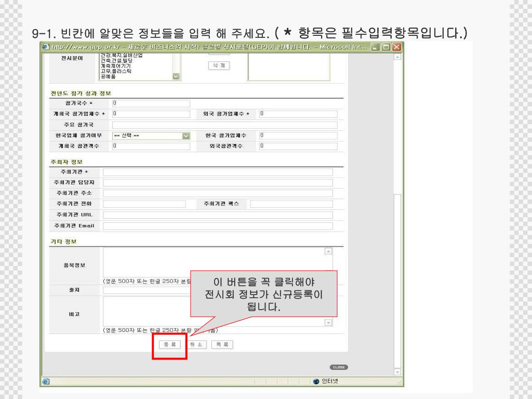Maximize the Internet Explorer popup window
This screenshot has width=532, height=399.
tap(386, 47)
